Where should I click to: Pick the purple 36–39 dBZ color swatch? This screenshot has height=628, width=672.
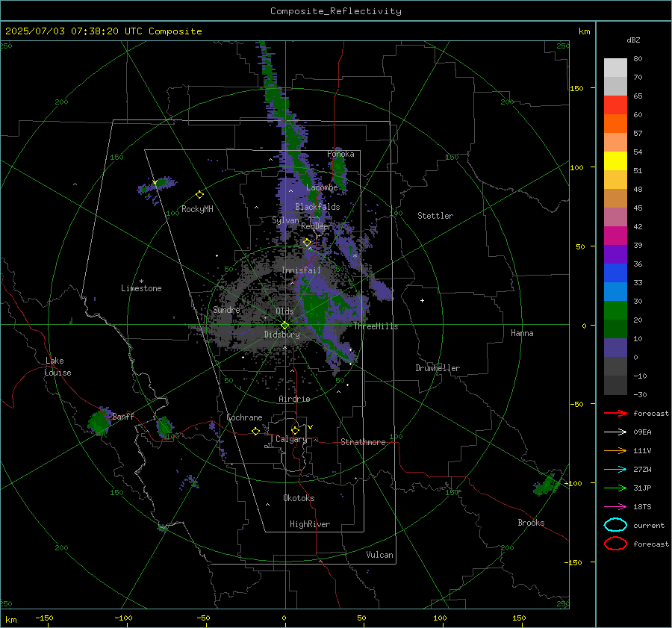615,254
